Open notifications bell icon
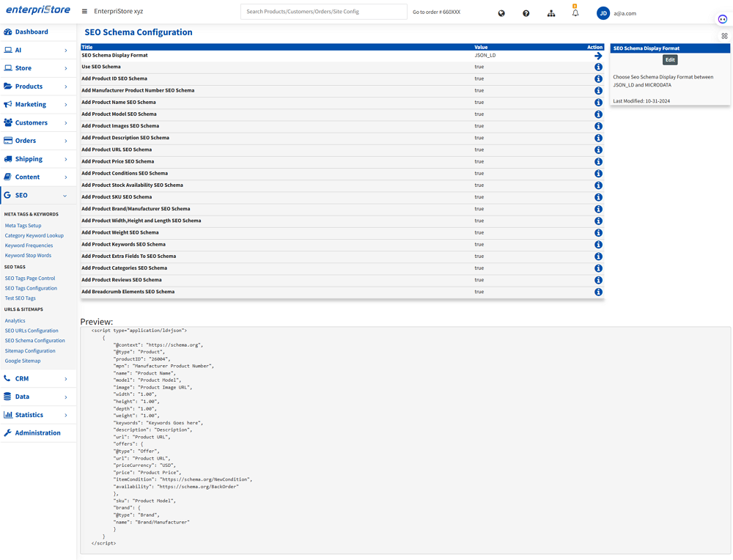The width and height of the screenshot is (733, 560). (575, 13)
